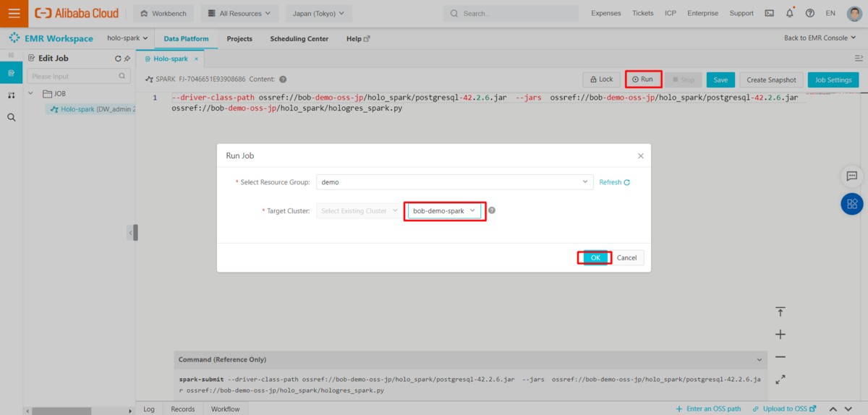Open the workflow sidebar icon
The width and height of the screenshot is (868, 415).
pos(11,95)
